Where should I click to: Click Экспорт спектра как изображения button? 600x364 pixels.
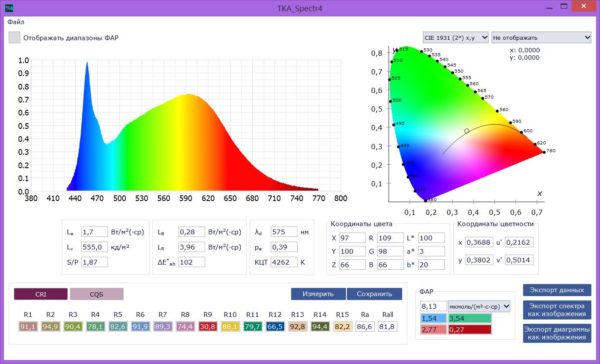click(x=557, y=310)
